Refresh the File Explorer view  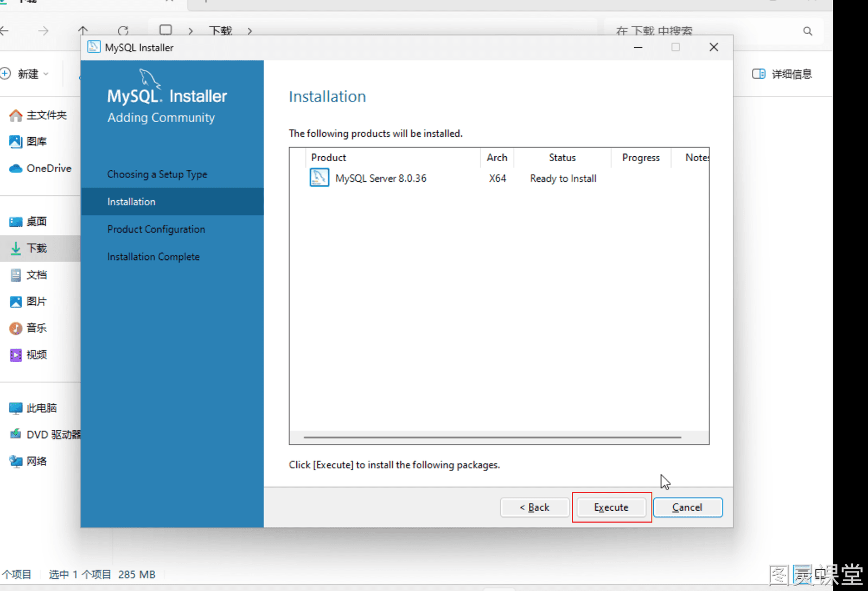point(123,31)
